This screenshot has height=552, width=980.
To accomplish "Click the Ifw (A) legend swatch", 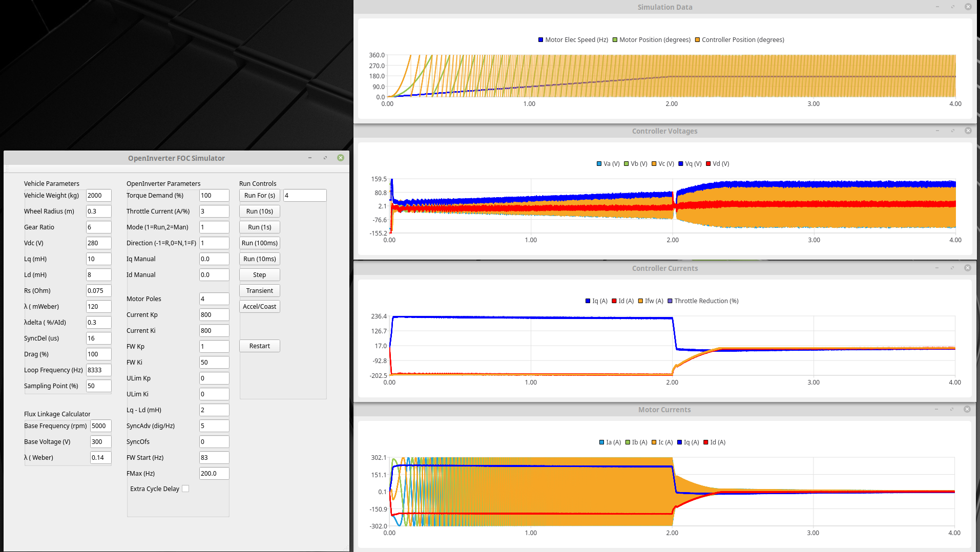I will point(640,301).
